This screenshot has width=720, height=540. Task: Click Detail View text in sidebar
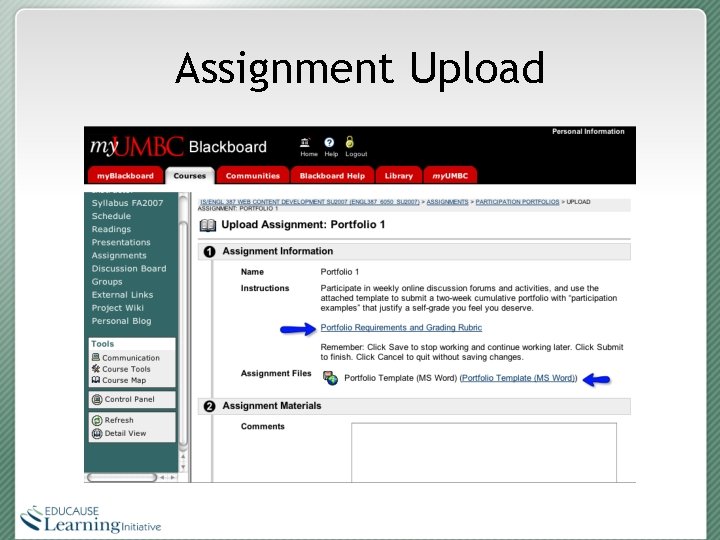tap(125, 433)
